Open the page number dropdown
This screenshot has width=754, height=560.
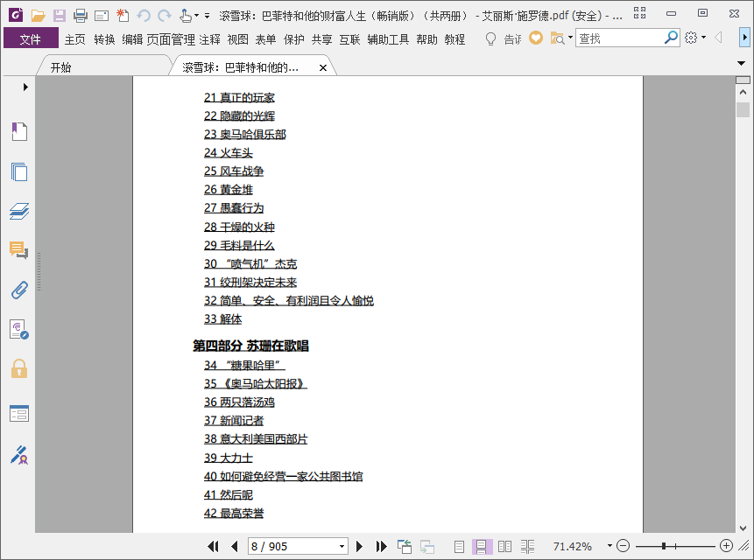342,547
